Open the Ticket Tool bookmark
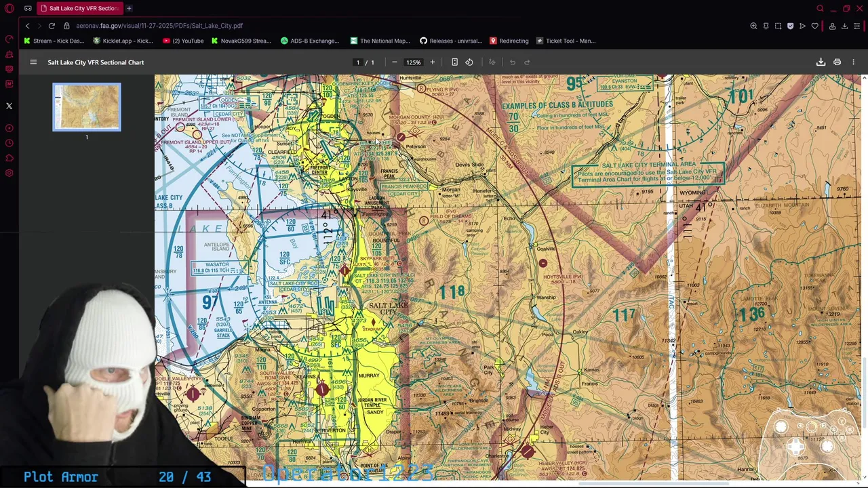The height and width of the screenshot is (488, 868). 566,41
